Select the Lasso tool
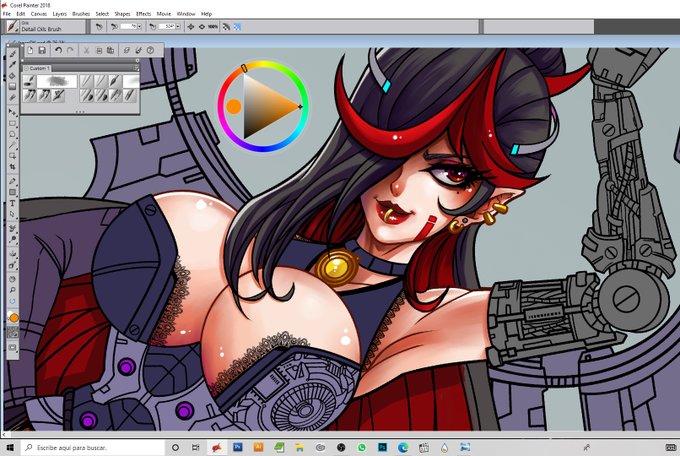 click(x=13, y=135)
